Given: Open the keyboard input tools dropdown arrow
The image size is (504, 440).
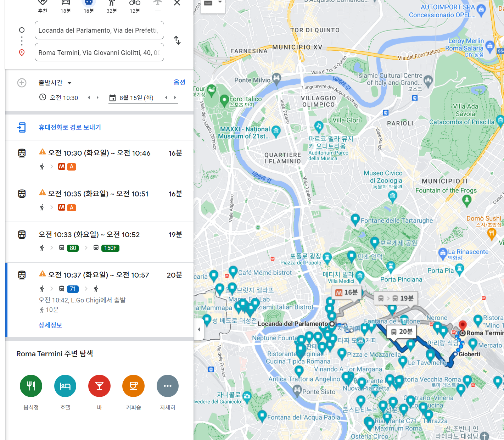Looking at the screenshot, I should coord(220,2).
